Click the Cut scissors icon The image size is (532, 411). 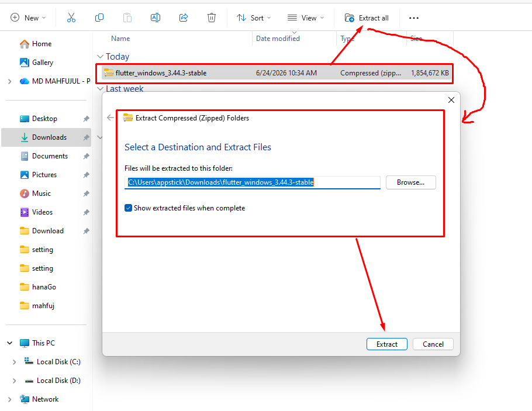pos(71,18)
